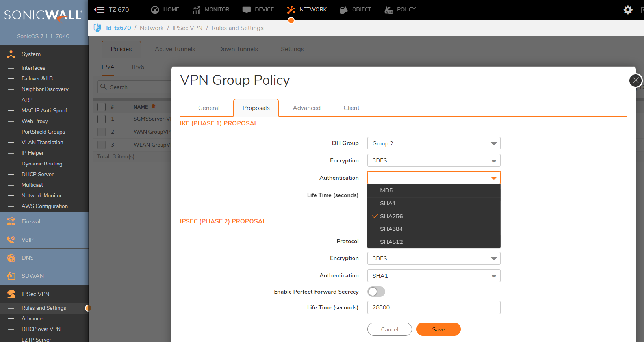
Task: Open the Down Tunnels tab
Action: pos(238,49)
